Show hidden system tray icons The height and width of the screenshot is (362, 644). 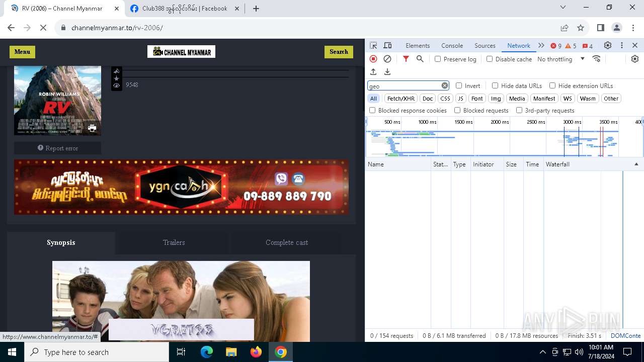(x=542, y=352)
